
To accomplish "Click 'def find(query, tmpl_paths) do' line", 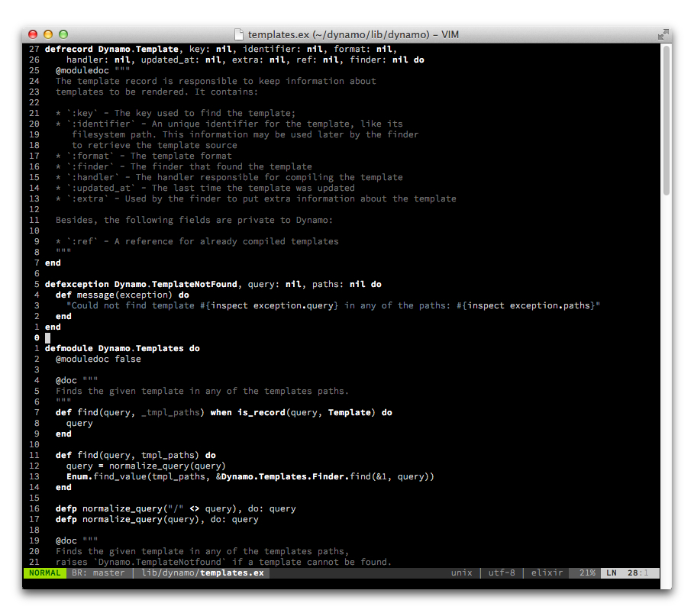I will coord(135,456).
